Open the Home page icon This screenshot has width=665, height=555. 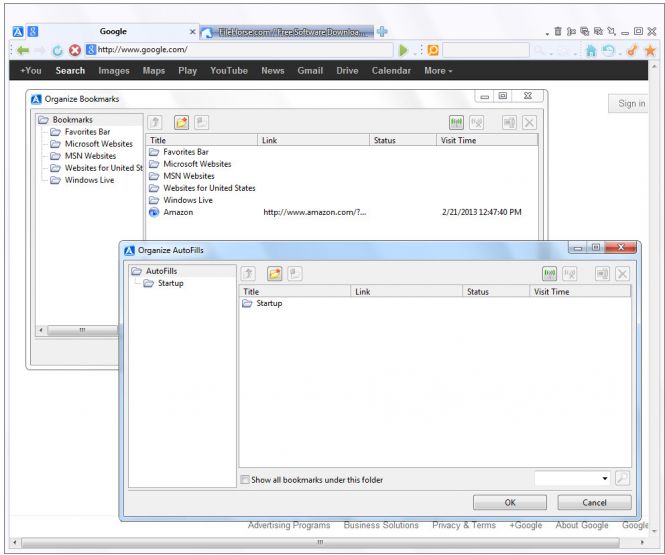tap(591, 51)
